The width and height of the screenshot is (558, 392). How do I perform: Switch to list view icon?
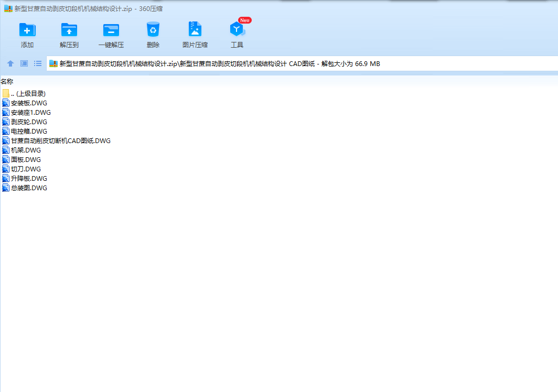[x=38, y=63]
